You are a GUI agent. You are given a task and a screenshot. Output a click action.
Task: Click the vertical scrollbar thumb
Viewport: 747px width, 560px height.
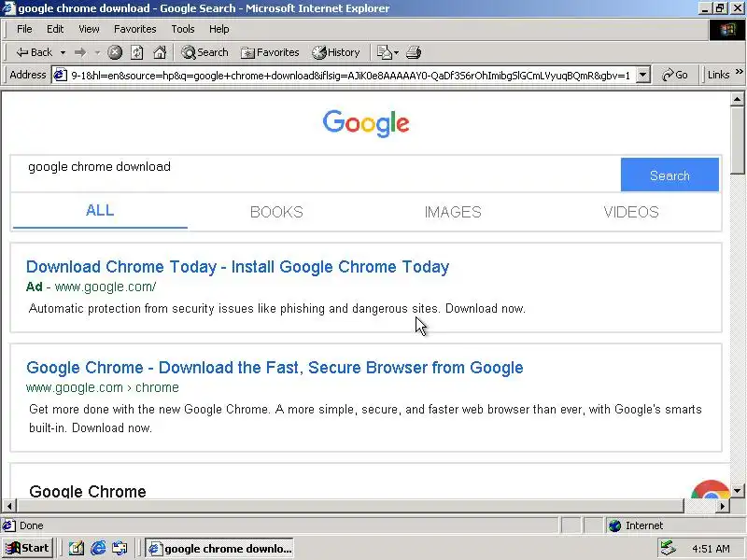point(737,141)
